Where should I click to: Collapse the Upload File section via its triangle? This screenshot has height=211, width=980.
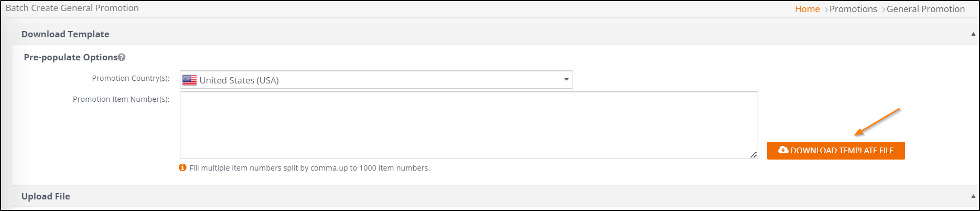pos(974,196)
